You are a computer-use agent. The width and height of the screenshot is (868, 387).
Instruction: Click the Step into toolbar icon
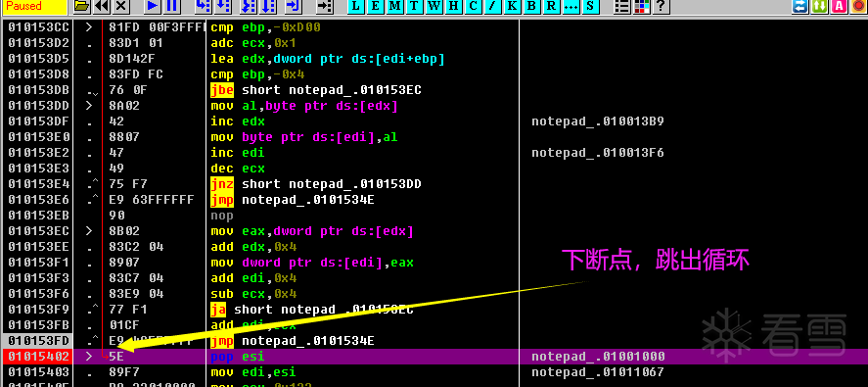point(204,7)
